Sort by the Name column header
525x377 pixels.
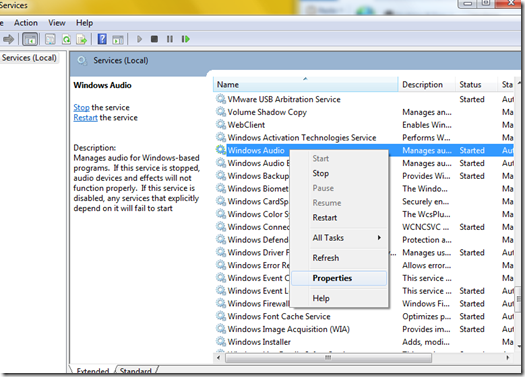(x=305, y=84)
